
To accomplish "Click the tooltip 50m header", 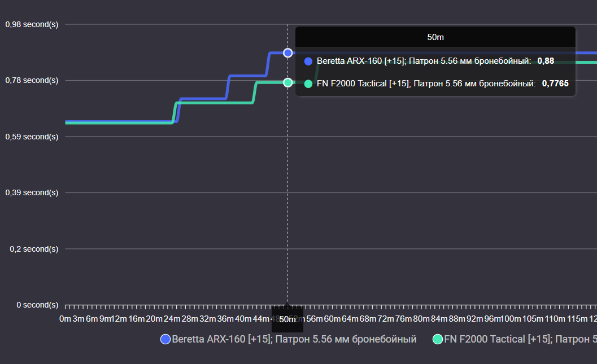I will tap(435, 37).
